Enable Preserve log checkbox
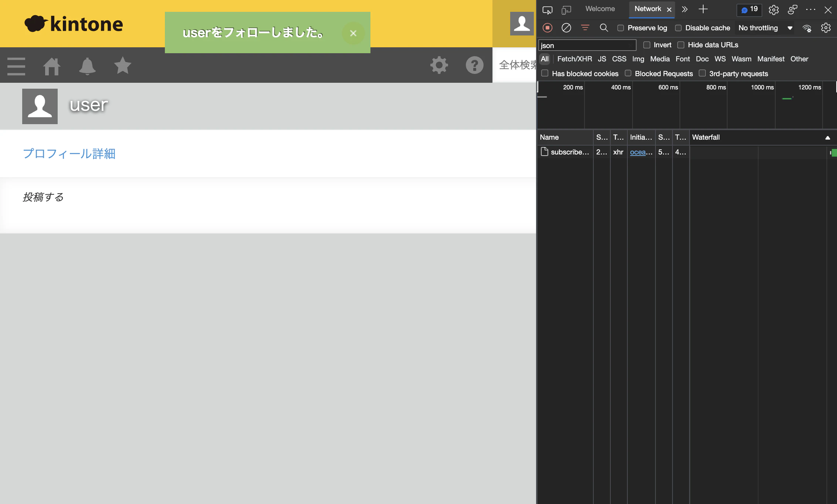 tap(621, 28)
